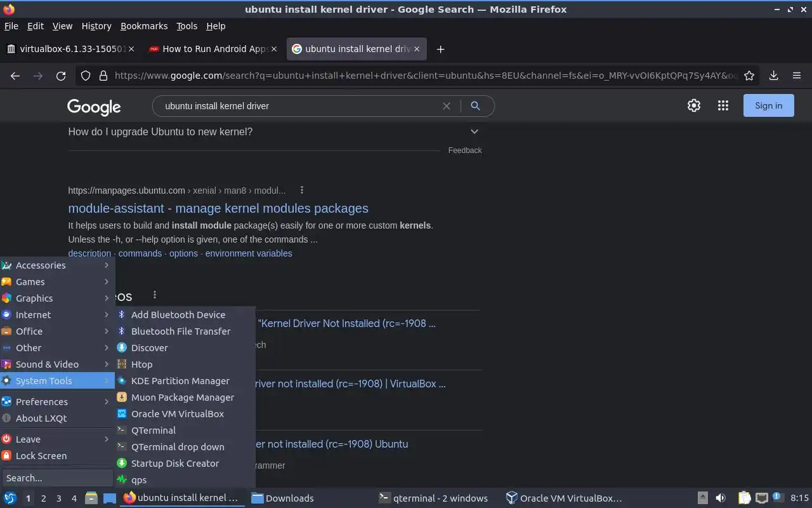The height and width of the screenshot is (508, 812).
Task: Follow the 'commands' sitelink
Action: tap(140, 253)
